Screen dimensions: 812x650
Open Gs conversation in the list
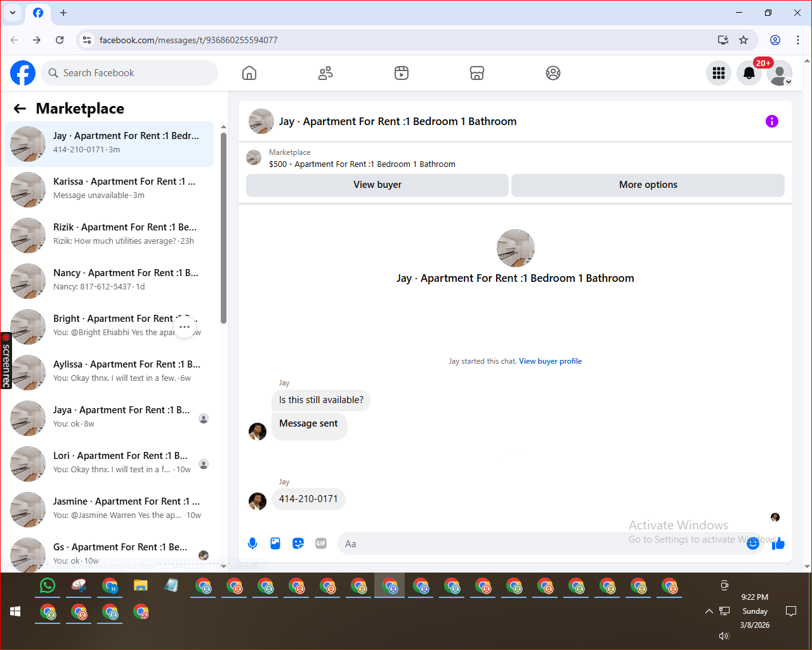[x=109, y=554]
